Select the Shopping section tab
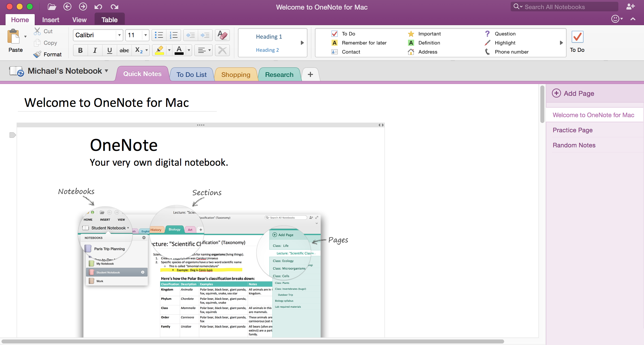644x345 pixels. (x=236, y=74)
